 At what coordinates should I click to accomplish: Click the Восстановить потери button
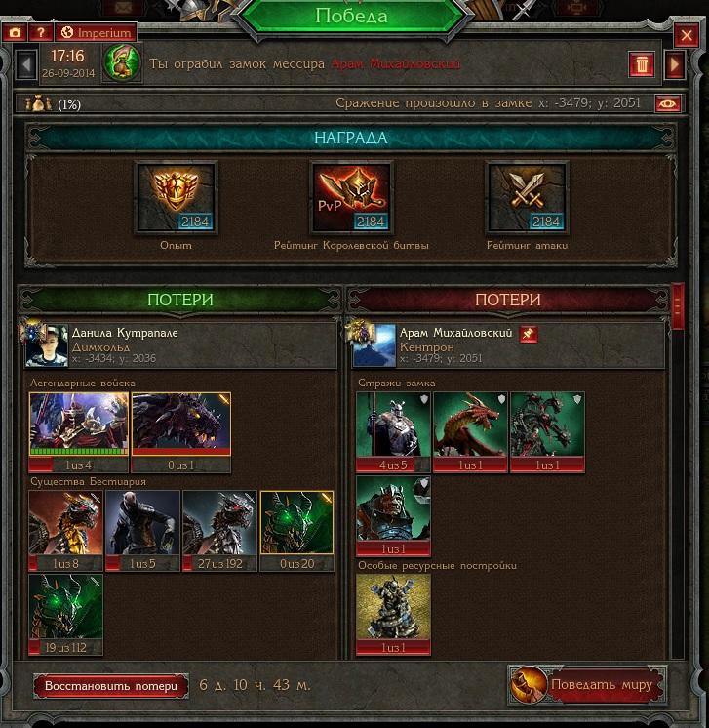[111, 686]
